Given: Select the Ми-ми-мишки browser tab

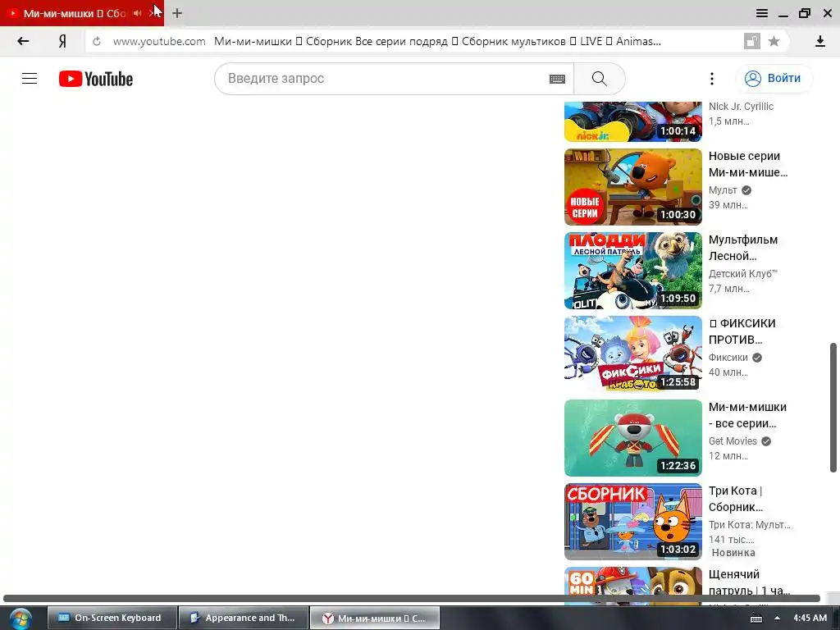Looking at the screenshot, I should [75, 13].
